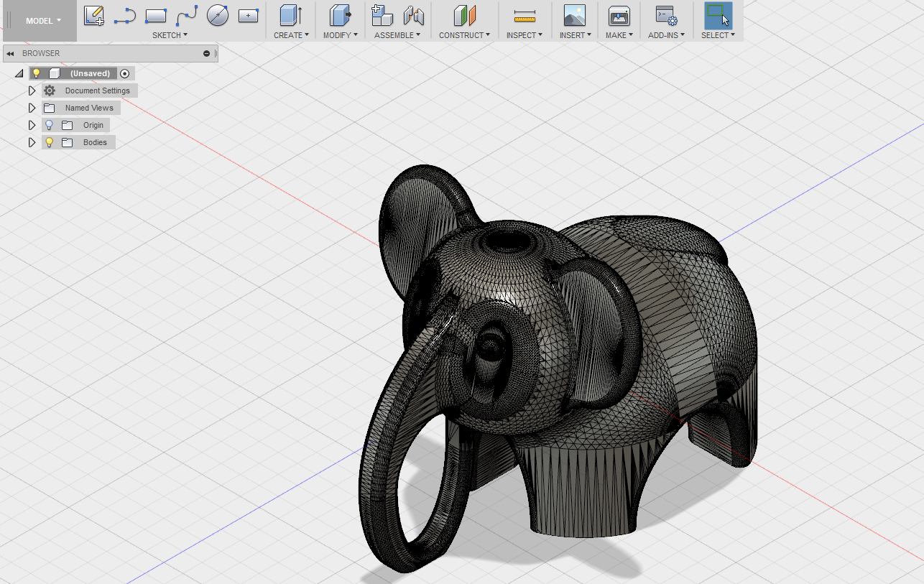Viewport: 924px width, 584px height.
Task: Open the MODIFY menu
Action: 341,35
